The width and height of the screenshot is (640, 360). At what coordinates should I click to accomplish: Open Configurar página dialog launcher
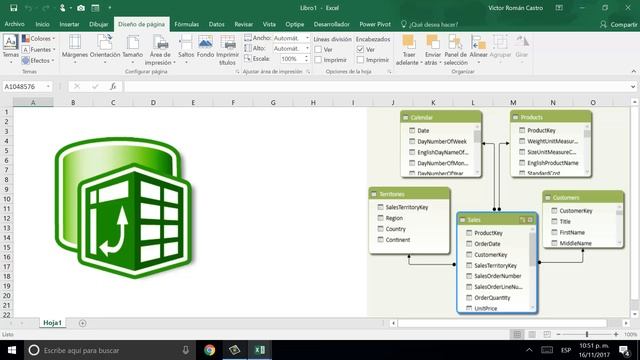(237, 72)
